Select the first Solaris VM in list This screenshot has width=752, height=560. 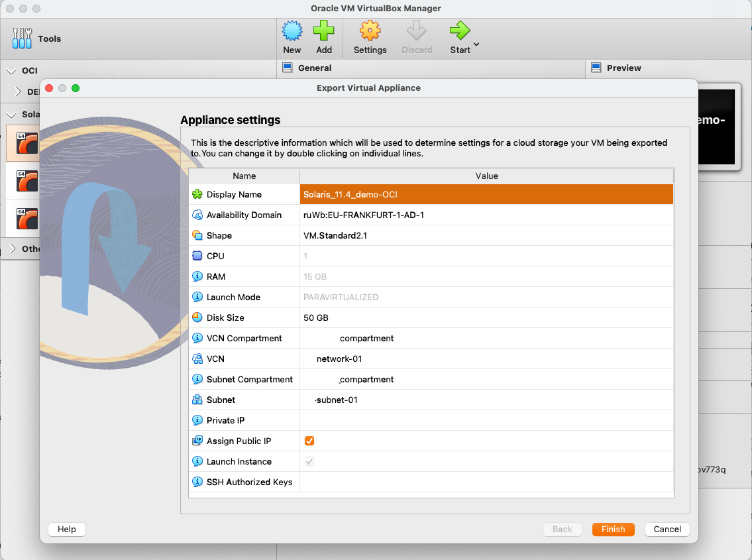tap(23, 143)
